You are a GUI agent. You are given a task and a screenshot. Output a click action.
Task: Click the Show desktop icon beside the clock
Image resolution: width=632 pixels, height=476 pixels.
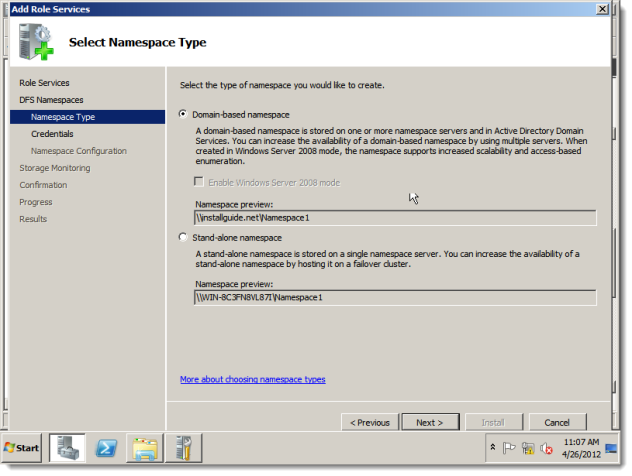611,448
